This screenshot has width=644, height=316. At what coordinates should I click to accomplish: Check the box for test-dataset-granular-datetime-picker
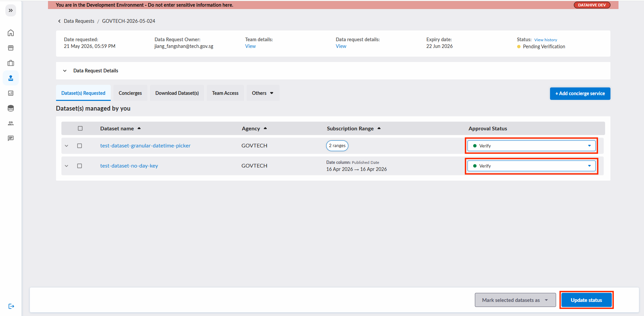(80, 146)
